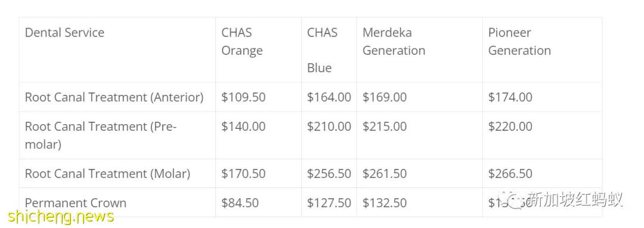Click Root Canal Treatment (Pre-molar) row label

[101, 135]
